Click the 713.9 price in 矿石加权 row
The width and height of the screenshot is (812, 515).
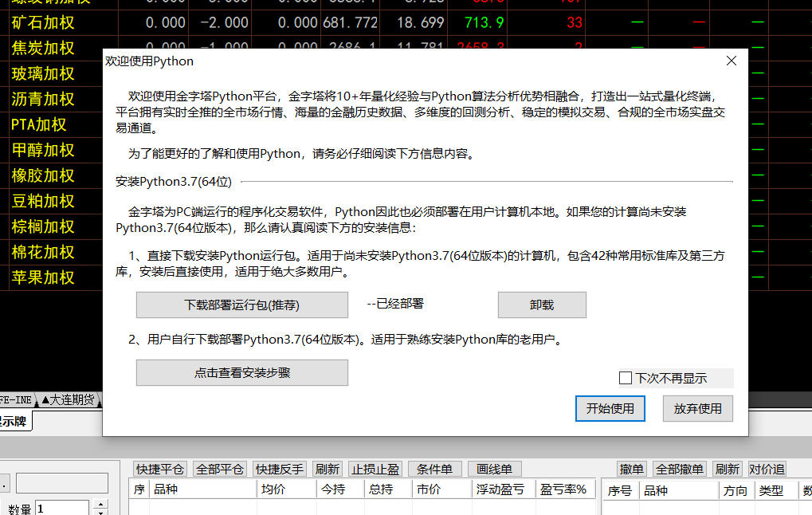coord(484,23)
